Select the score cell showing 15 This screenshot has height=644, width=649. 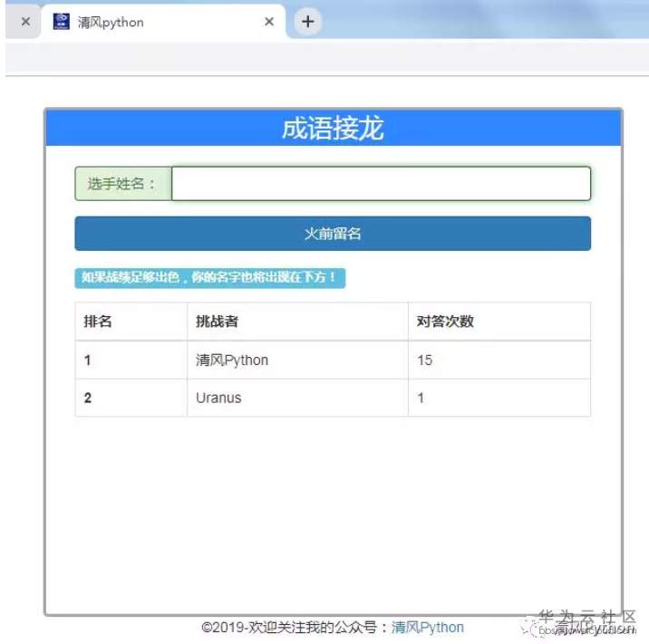(x=499, y=360)
